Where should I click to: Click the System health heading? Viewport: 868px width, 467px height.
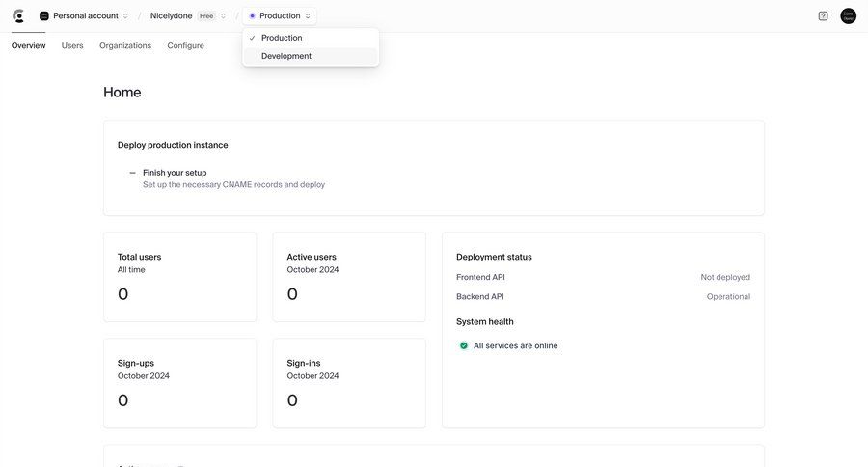(485, 322)
